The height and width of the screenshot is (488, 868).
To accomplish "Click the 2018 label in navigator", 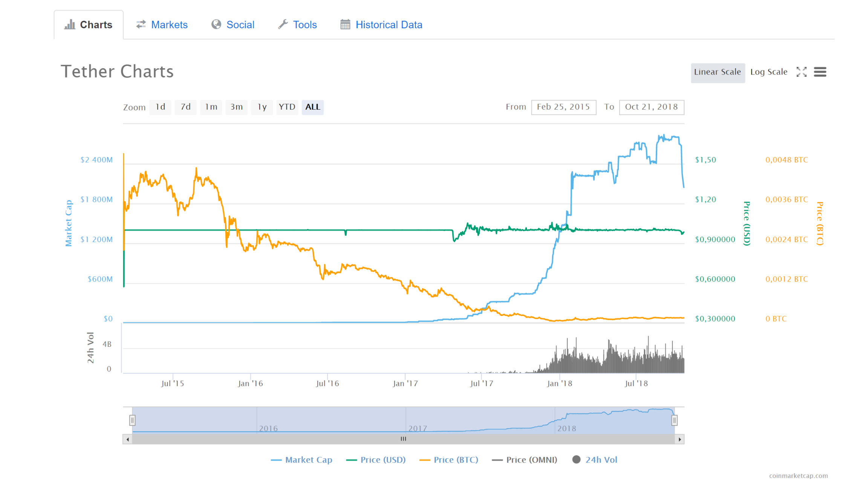I will pyautogui.click(x=566, y=429).
